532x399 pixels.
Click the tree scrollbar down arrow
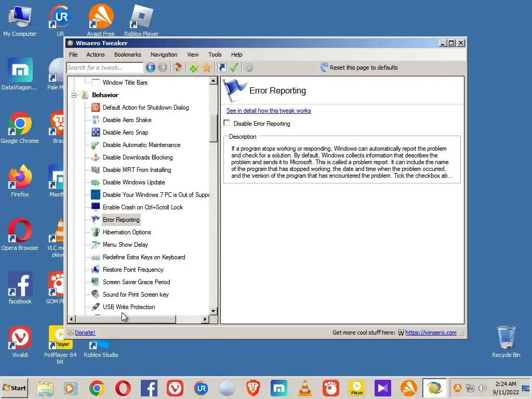click(x=213, y=311)
